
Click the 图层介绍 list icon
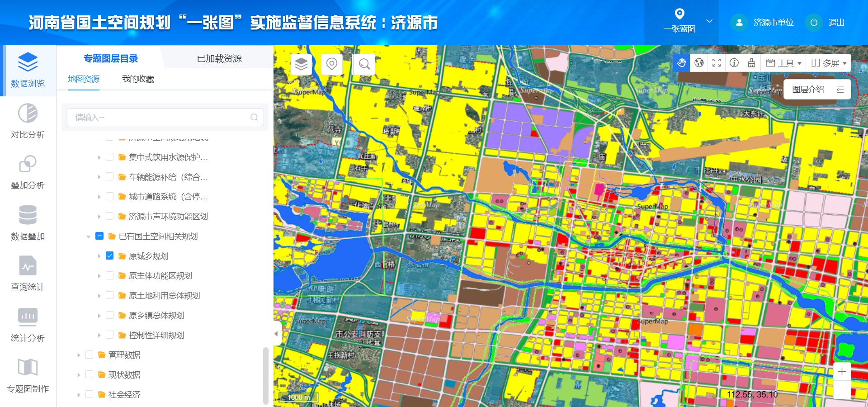840,90
